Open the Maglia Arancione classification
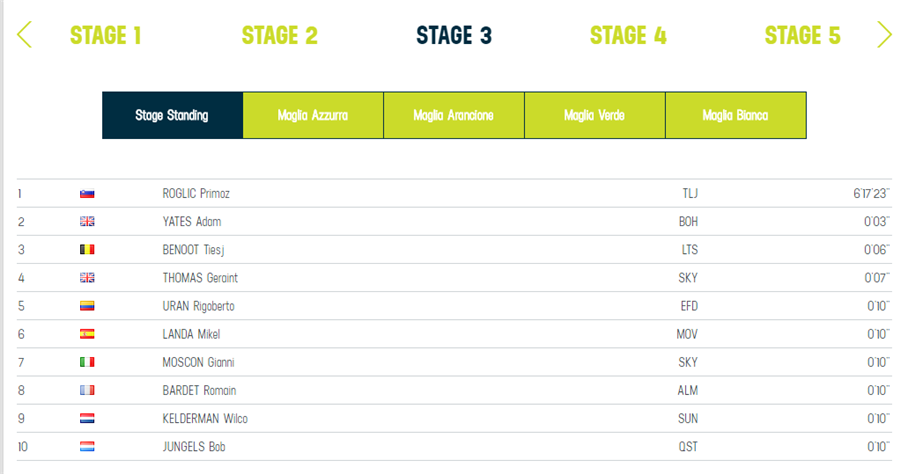The height and width of the screenshot is (474, 900). pos(454,116)
